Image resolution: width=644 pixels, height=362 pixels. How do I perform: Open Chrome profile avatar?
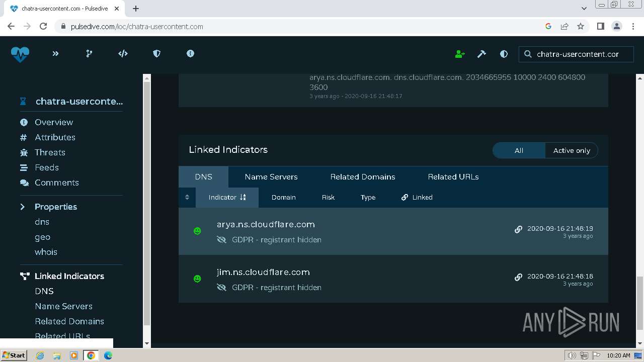pos(617,26)
